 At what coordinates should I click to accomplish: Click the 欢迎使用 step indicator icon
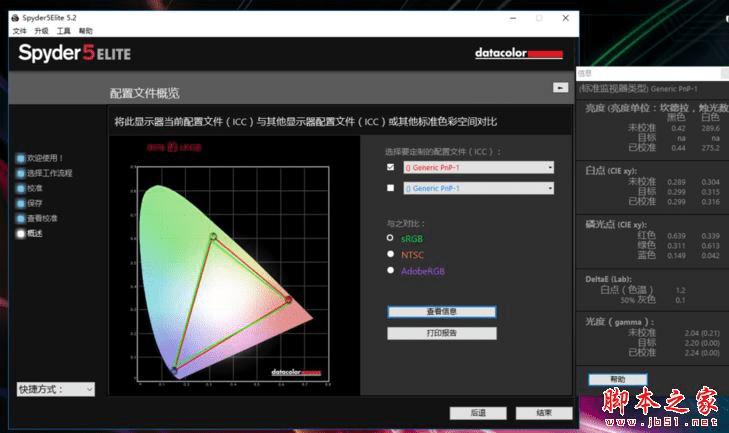click(20, 159)
